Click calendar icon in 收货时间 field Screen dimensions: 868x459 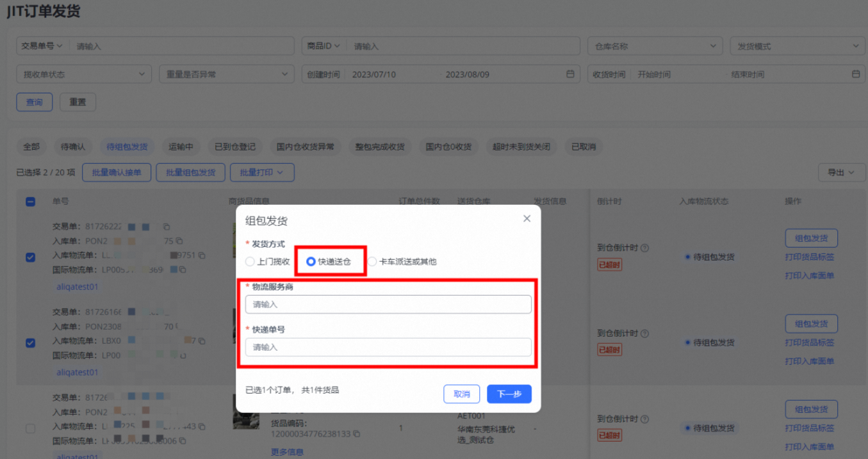point(856,74)
